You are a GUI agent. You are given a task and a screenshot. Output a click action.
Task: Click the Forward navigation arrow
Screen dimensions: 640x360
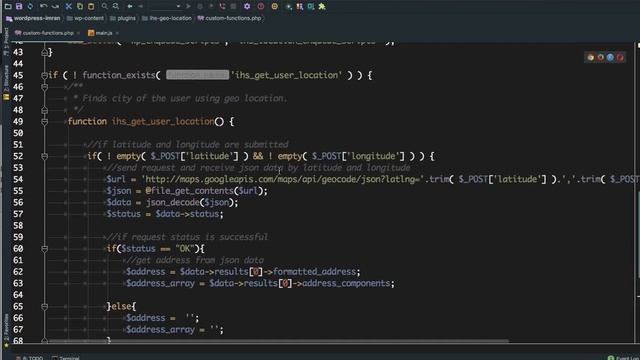coord(141,6)
